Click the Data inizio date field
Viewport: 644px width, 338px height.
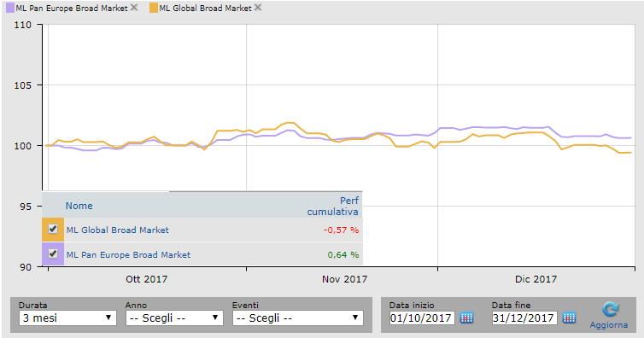tap(422, 318)
